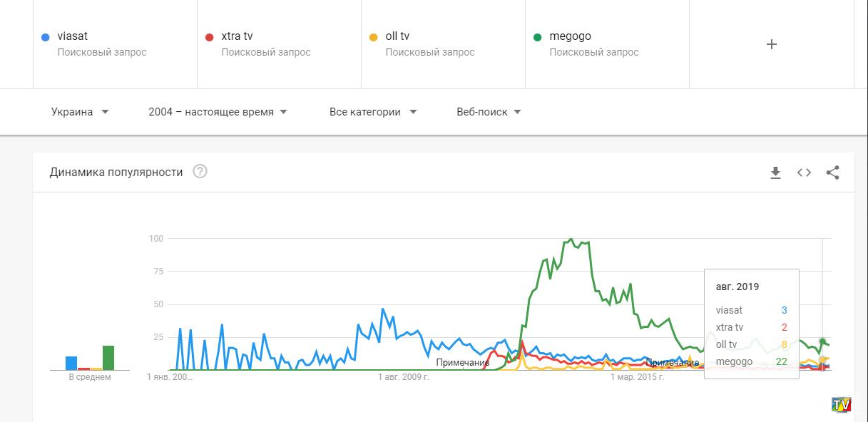Screen dimensions: 868x422
Task: Open help icon next to Динамика популярности
Action: click(x=200, y=172)
